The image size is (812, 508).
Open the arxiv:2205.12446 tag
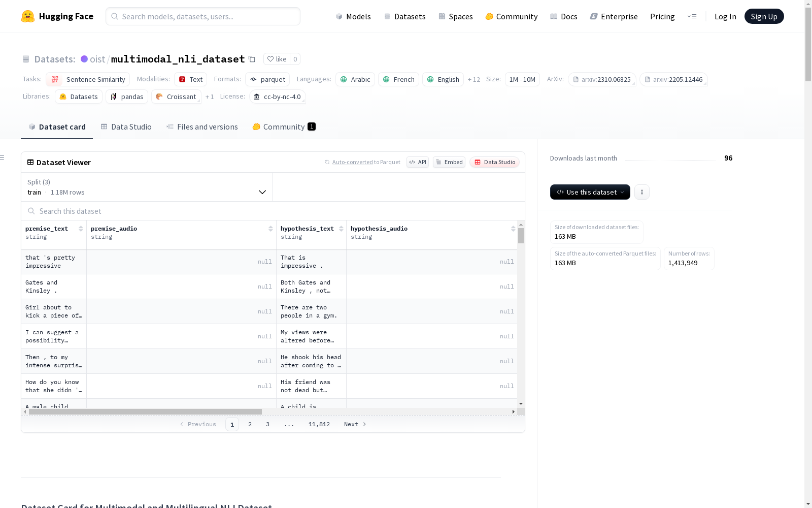673,79
